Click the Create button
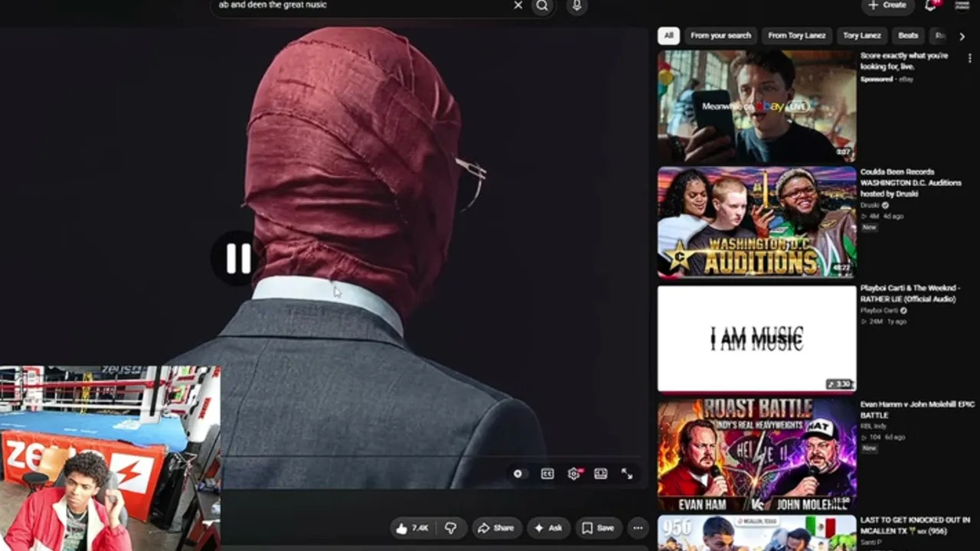The image size is (980, 551). pos(888,5)
